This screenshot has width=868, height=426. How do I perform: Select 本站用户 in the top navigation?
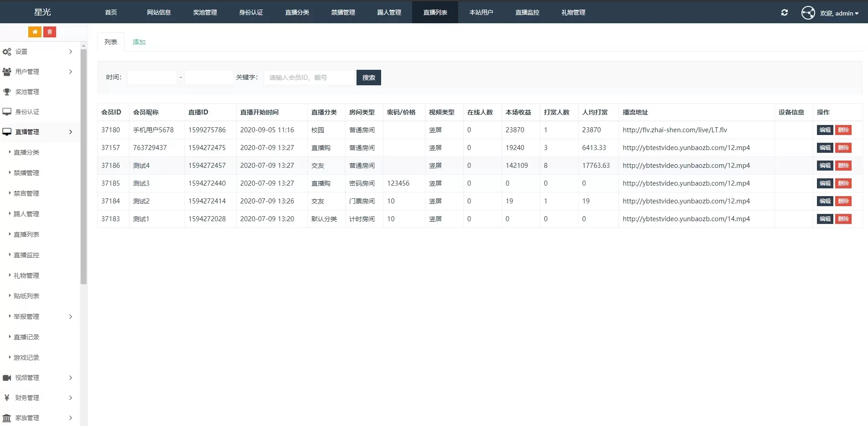[481, 12]
